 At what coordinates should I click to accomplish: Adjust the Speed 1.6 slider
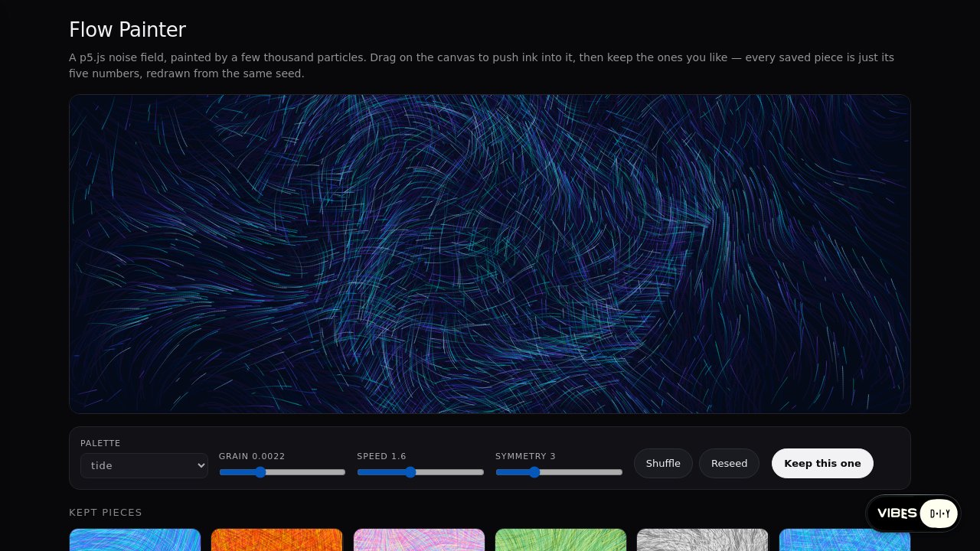pyautogui.click(x=420, y=472)
